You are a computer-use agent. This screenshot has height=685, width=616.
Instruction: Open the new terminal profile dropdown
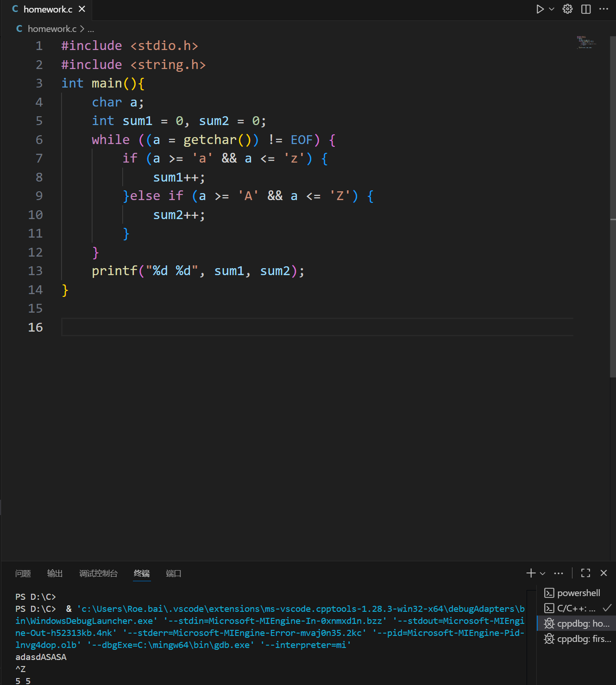(543, 573)
